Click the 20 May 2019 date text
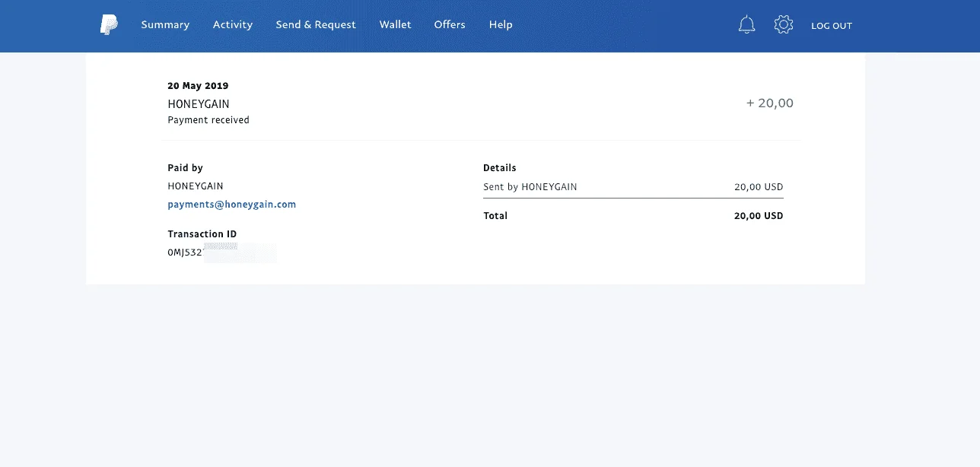The height and width of the screenshot is (467, 980). [x=198, y=86]
